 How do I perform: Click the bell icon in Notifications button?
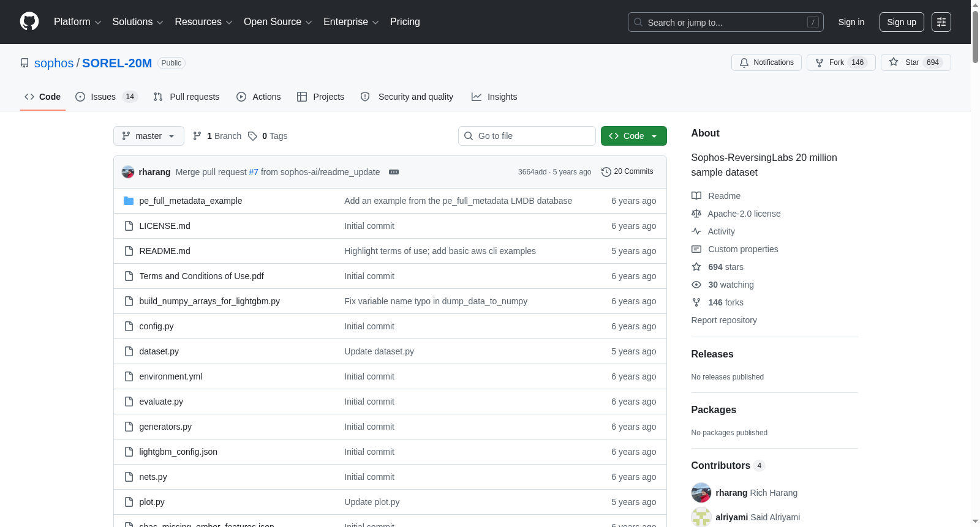pyautogui.click(x=744, y=62)
